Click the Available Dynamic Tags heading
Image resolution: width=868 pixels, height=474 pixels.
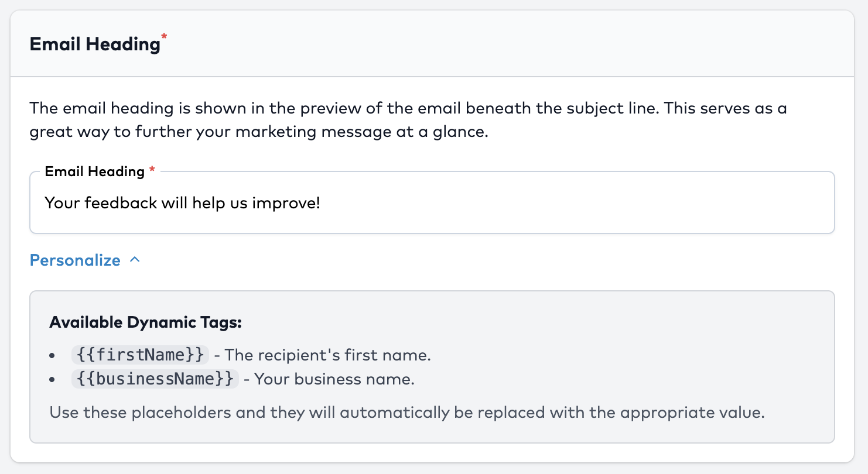point(145,322)
